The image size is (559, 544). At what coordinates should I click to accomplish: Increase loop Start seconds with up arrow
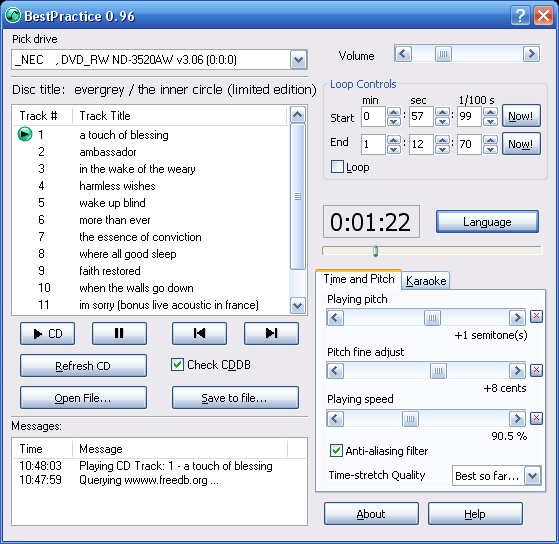(442, 112)
